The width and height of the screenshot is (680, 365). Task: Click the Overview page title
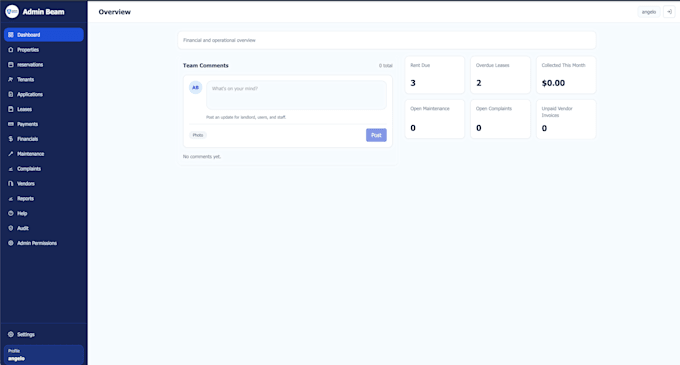(x=114, y=12)
